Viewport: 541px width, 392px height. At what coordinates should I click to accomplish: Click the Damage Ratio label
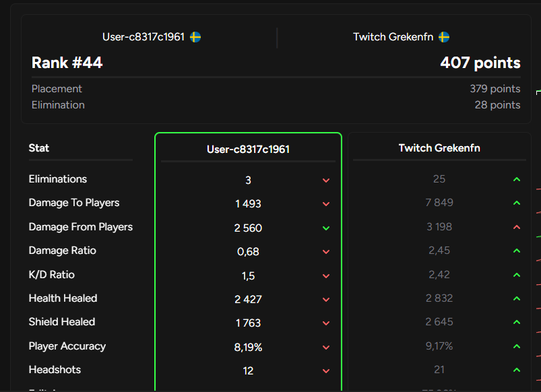(62, 251)
